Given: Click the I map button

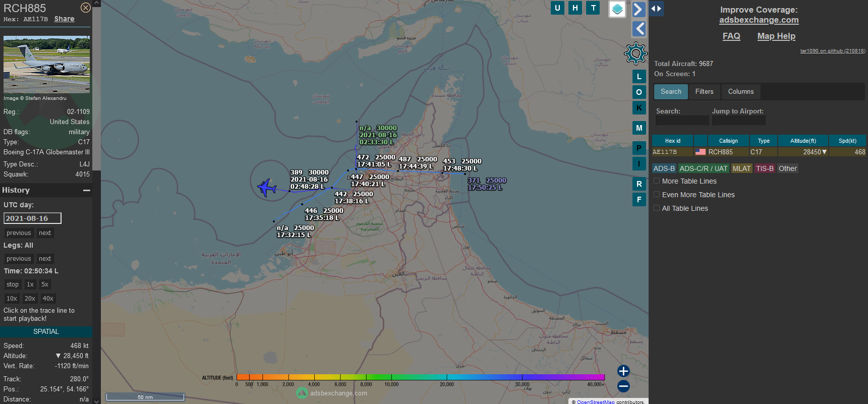Looking at the screenshot, I should (x=639, y=164).
